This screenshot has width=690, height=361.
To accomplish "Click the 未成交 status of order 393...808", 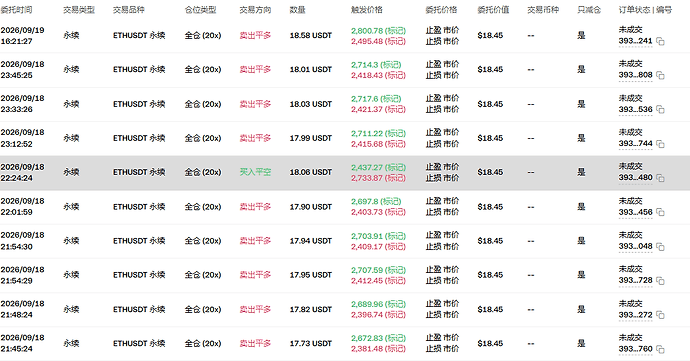I will (631, 64).
